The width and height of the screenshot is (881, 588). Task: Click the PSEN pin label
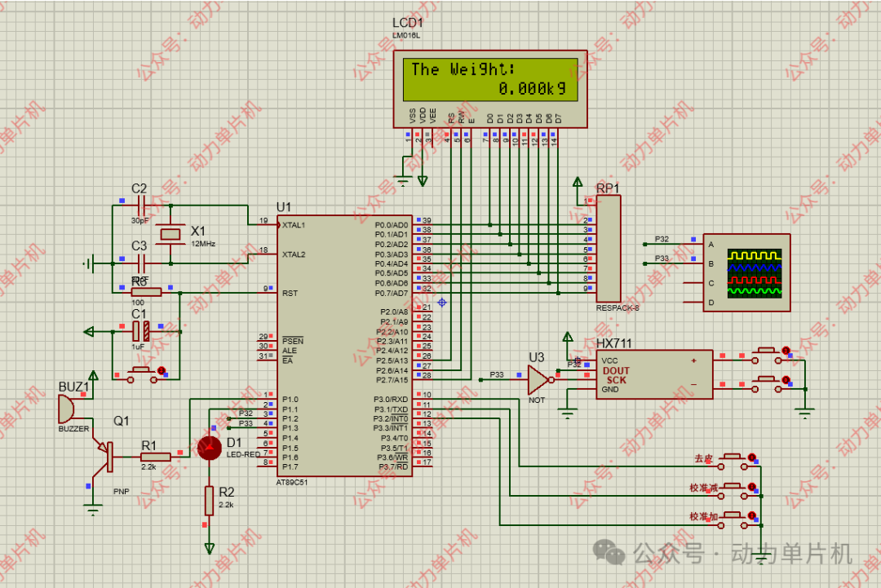pos(293,341)
